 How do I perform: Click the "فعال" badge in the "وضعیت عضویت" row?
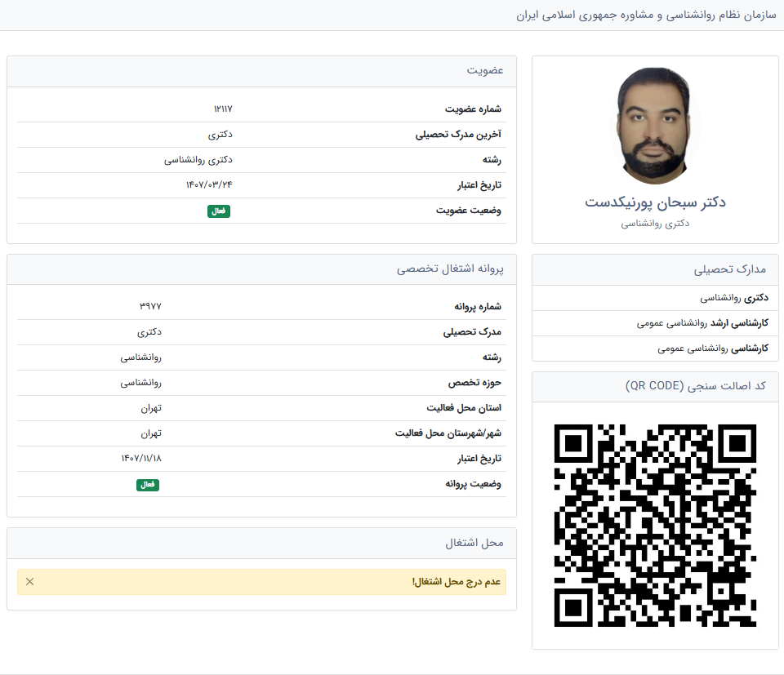pyautogui.click(x=219, y=211)
